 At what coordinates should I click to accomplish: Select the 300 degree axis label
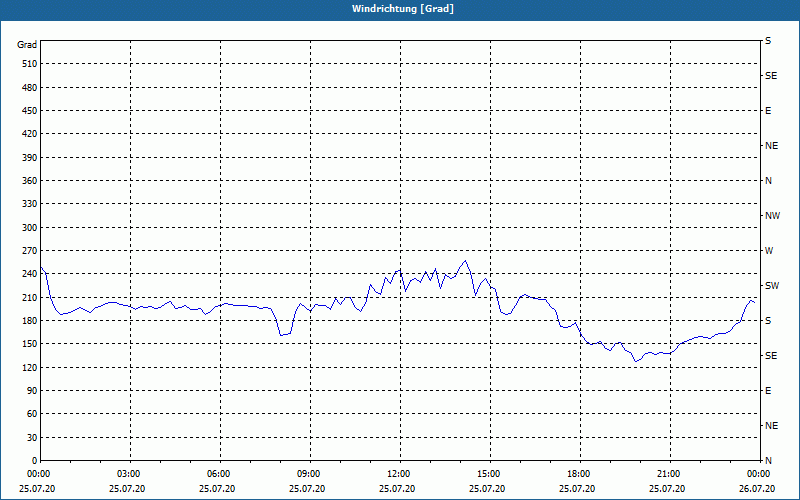pos(30,227)
